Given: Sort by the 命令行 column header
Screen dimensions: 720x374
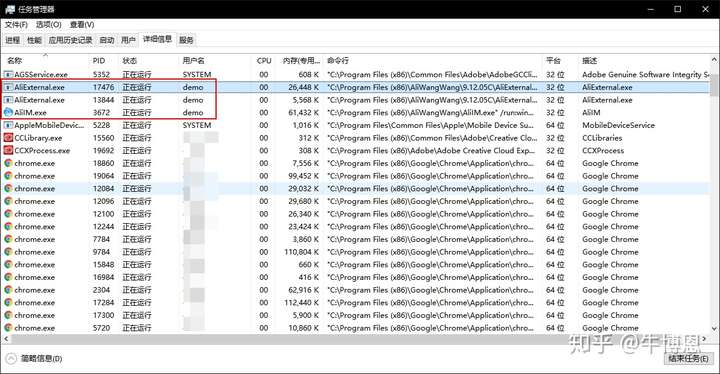Looking at the screenshot, I should [x=433, y=61].
